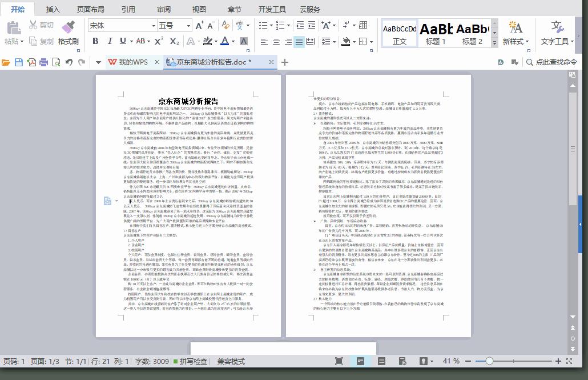Open the 开发工具 tab
Screen dimensions: 588x380
272,9
